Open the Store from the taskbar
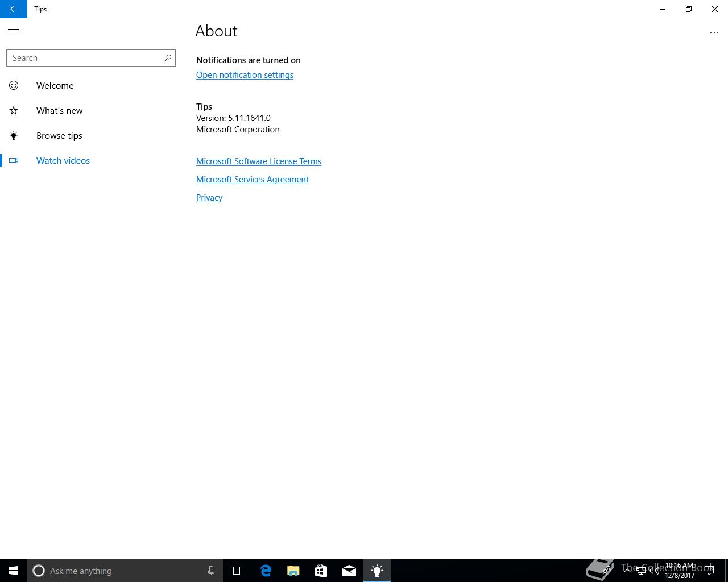The height and width of the screenshot is (582, 728). click(x=321, y=571)
